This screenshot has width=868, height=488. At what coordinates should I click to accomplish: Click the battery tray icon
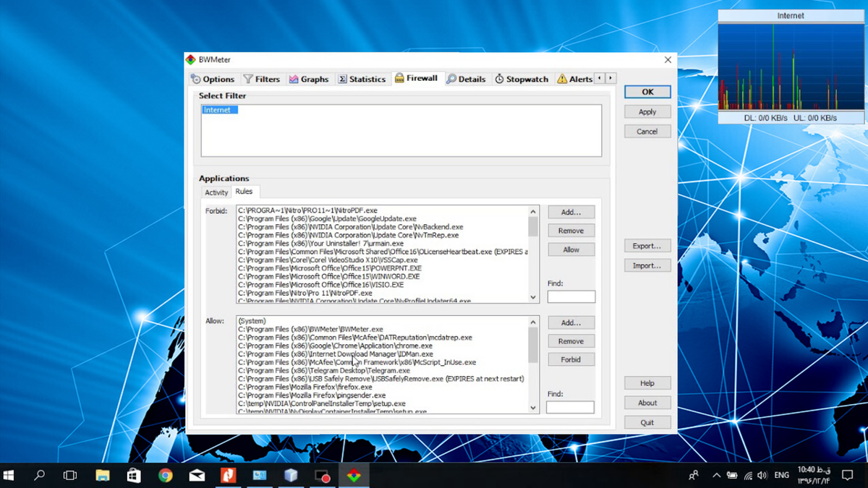click(x=732, y=475)
